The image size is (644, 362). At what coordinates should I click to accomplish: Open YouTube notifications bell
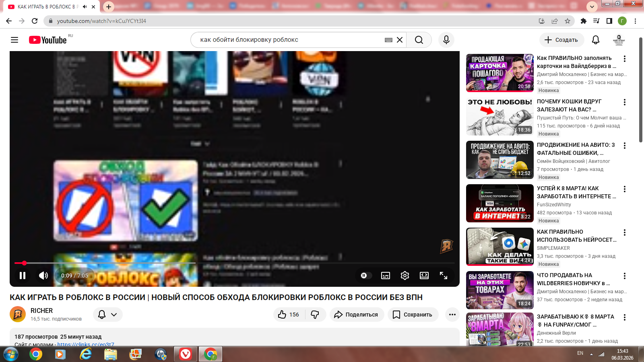click(596, 40)
